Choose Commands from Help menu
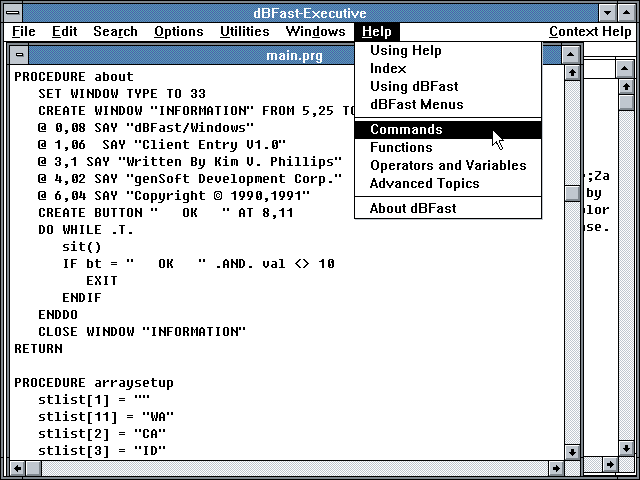640x480 pixels. click(448, 129)
